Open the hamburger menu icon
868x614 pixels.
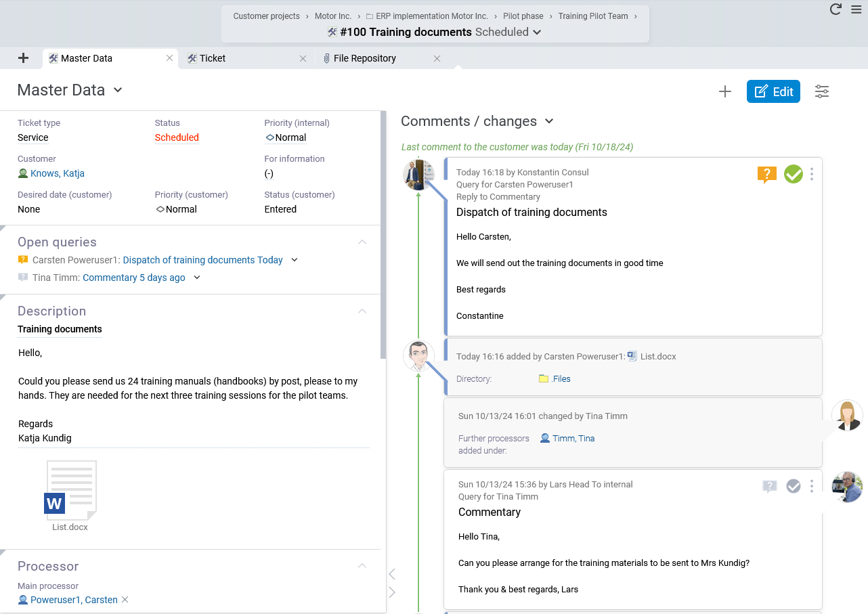[856, 9]
